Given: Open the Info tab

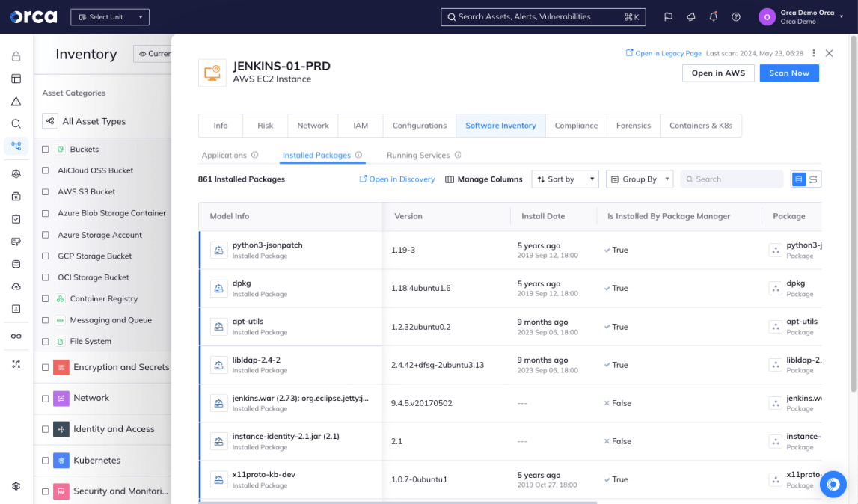Looking at the screenshot, I should [x=221, y=126].
